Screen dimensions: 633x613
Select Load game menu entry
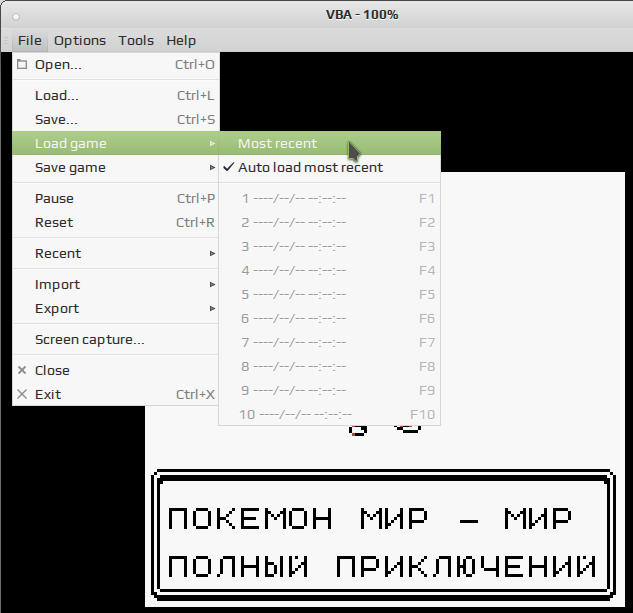click(116, 143)
